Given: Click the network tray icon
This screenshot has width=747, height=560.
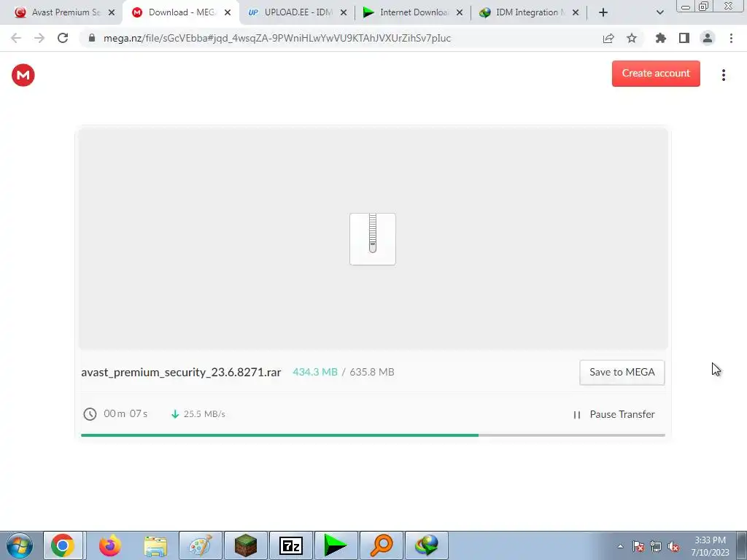Looking at the screenshot, I should tap(656, 546).
